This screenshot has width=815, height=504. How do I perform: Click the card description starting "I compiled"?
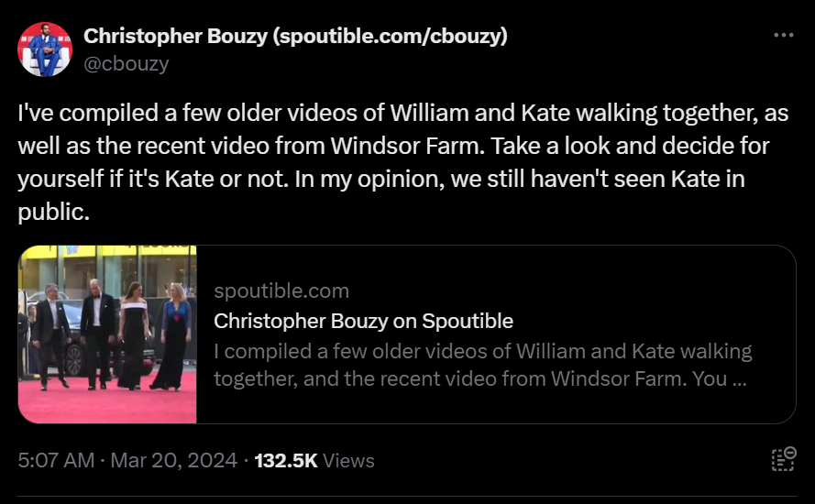tap(481, 365)
